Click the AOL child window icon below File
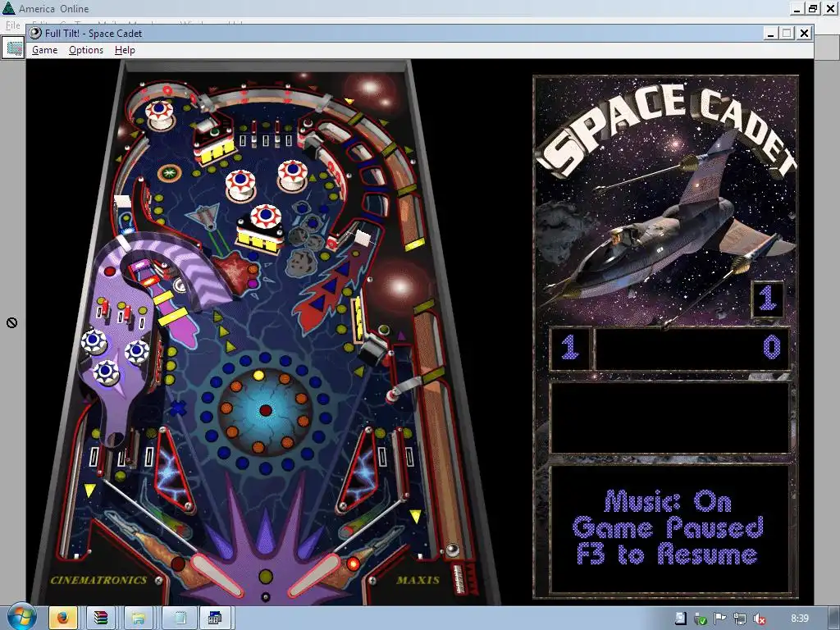 (x=14, y=48)
